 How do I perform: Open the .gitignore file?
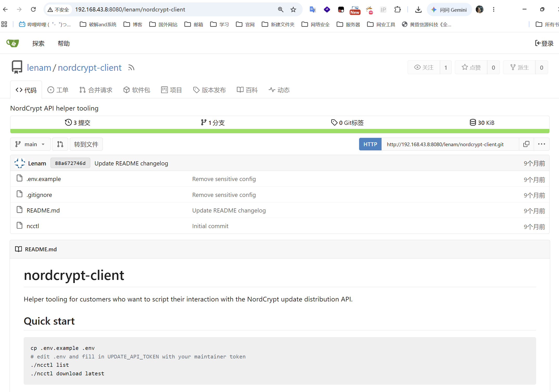pos(39,195)
